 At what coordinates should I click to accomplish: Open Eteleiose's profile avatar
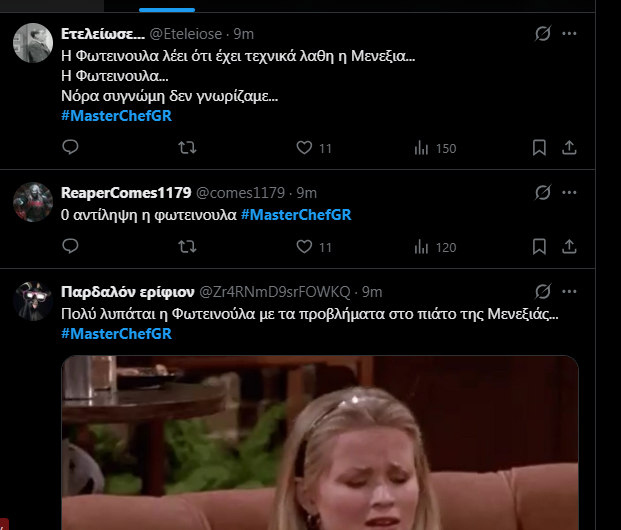pos(33,43)
